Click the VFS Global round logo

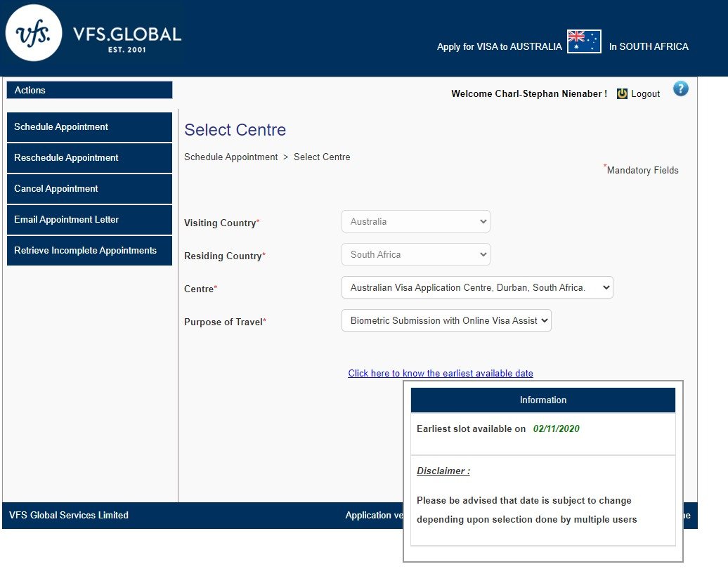tap(34, 33)
